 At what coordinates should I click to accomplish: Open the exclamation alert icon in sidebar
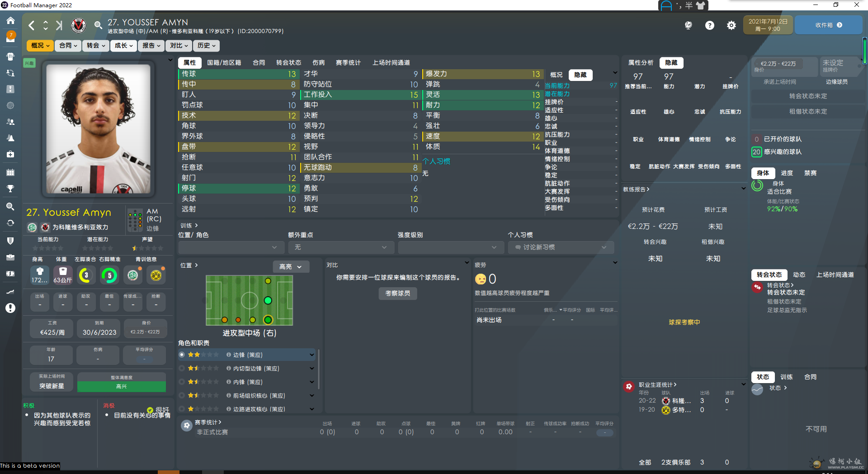pos(10,308)
